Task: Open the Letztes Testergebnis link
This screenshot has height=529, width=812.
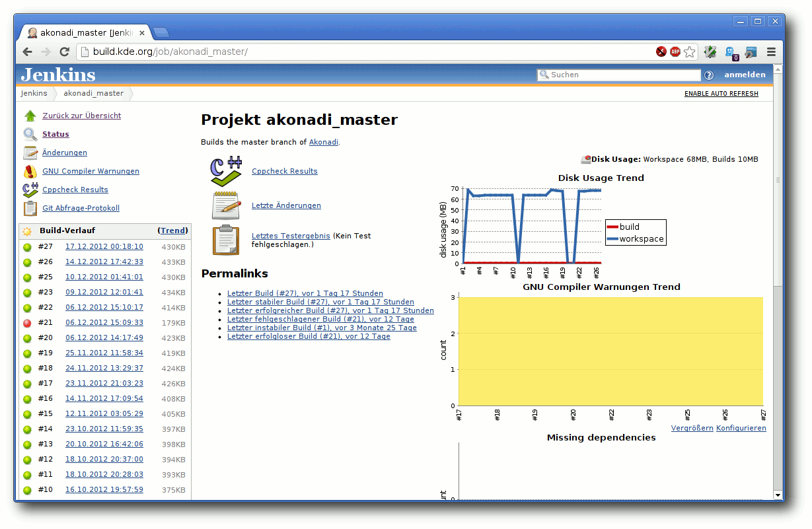Action: coord(291,236)
